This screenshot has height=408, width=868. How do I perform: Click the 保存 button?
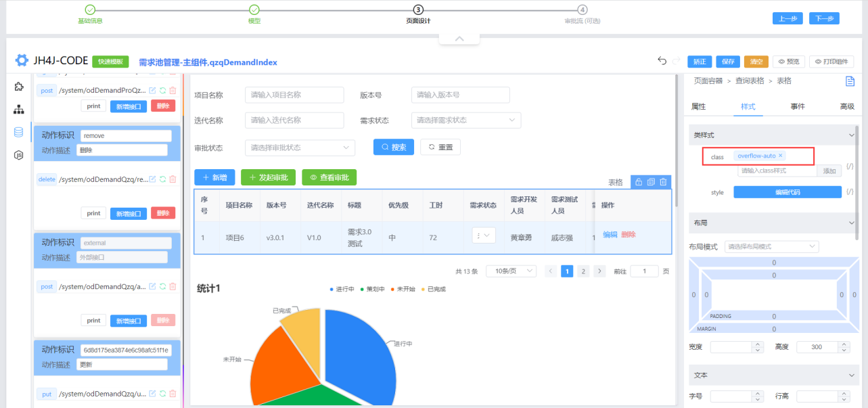pyautogui.click(x=728, y=62)
